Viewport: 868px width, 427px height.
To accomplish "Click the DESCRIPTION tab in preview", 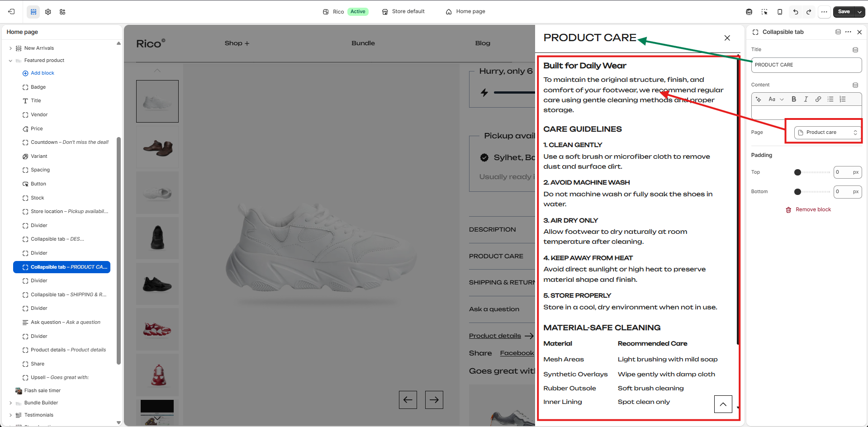I will point(492,230).
